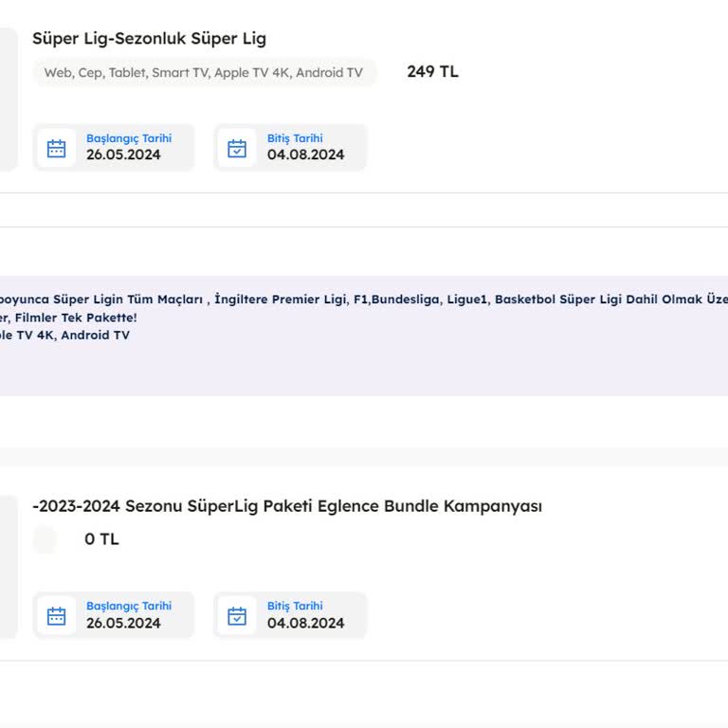
Task: Click Bitiş Tarihi label in Eglence Bundle card
Action: 295,607
